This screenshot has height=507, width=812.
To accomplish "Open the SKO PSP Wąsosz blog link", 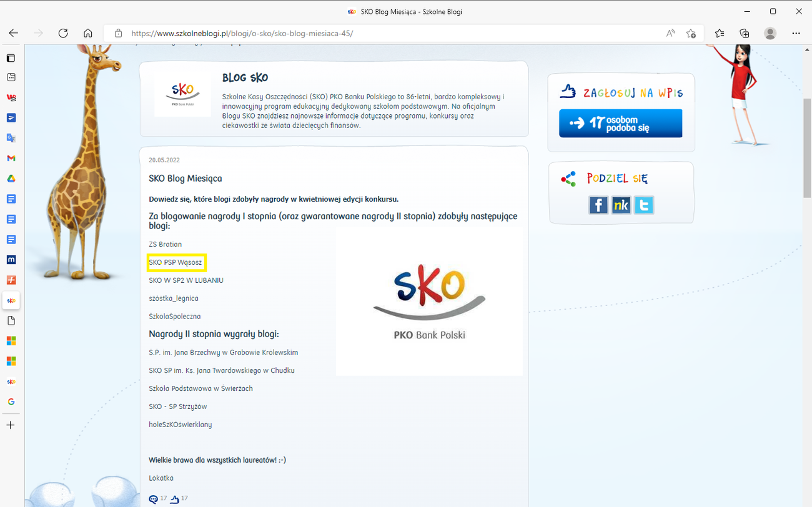I will tap(176, 262).
